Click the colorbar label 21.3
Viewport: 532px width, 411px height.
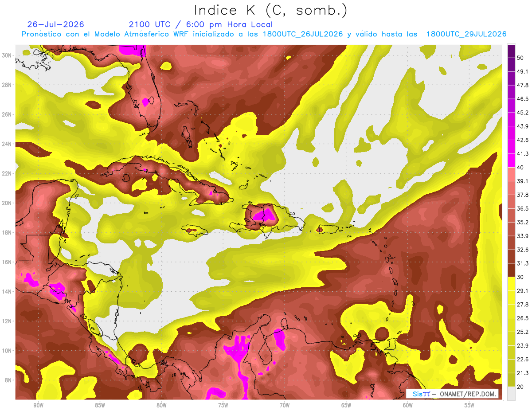point(523,373)
